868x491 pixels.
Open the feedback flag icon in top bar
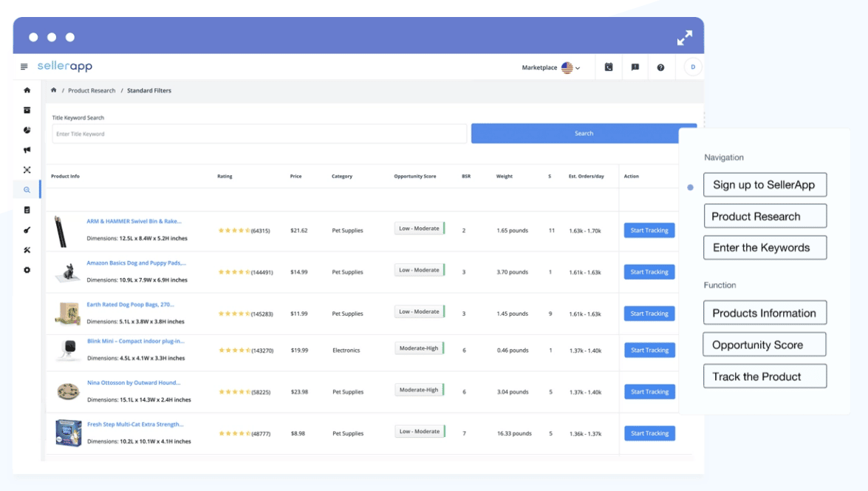(x=635, y=67)
